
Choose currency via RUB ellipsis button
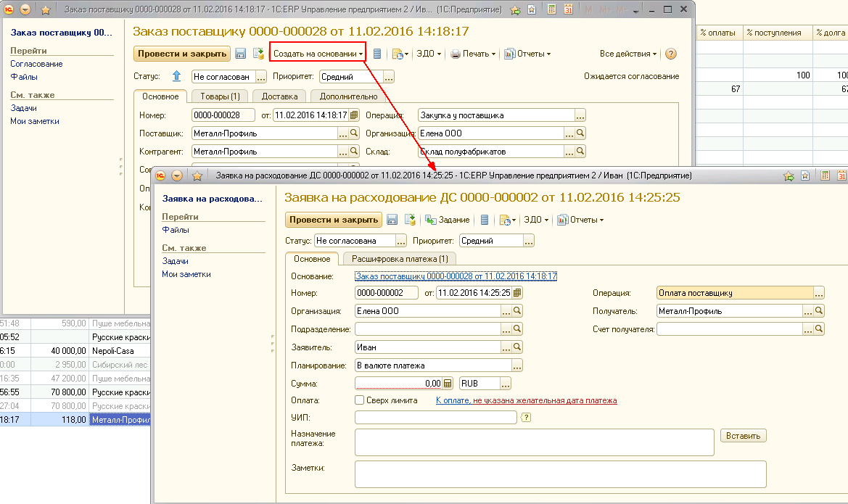506,384
